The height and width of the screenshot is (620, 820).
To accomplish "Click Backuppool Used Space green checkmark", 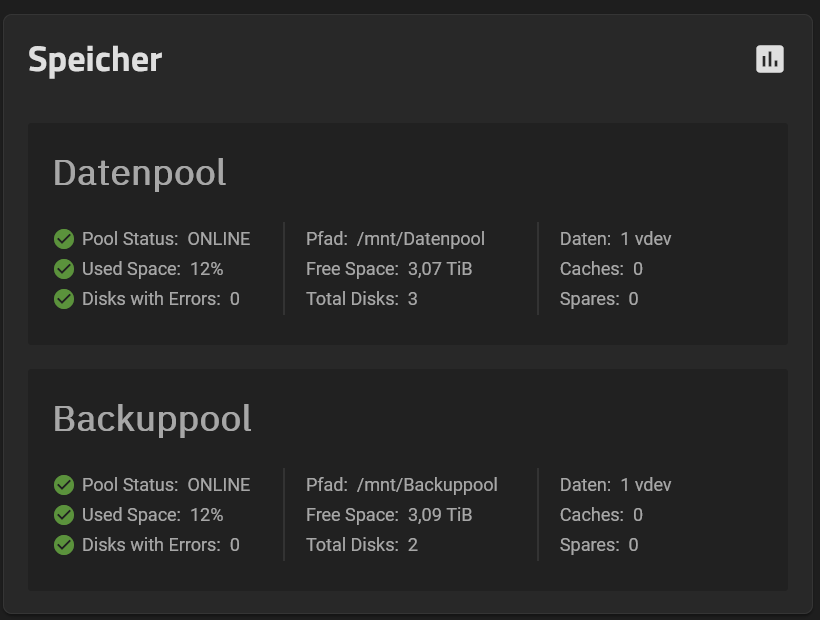I will point(64,515).
